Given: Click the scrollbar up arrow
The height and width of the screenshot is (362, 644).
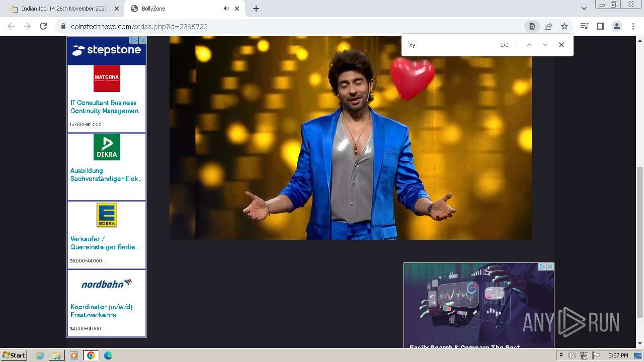Looking at the screenshot, I should click(640, 40).
